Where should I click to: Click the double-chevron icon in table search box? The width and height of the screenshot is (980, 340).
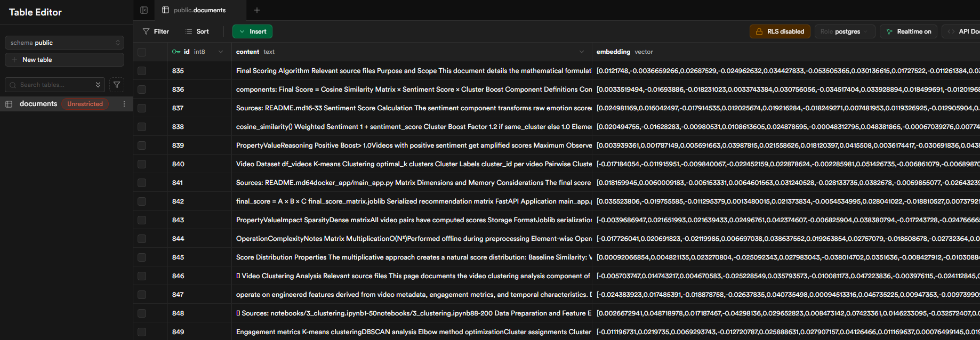click(x=98, y=85)
